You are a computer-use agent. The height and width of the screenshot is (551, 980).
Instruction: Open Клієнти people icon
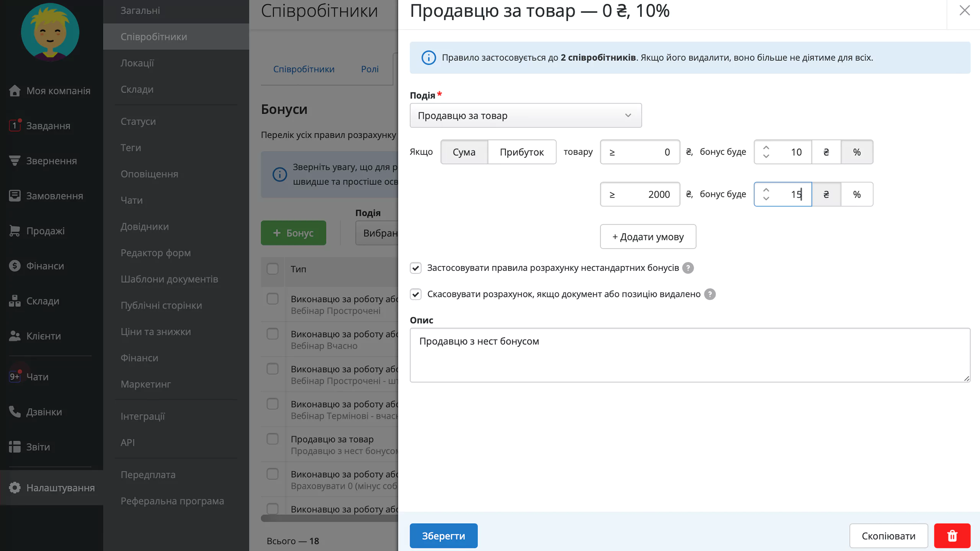pos(15,336)
